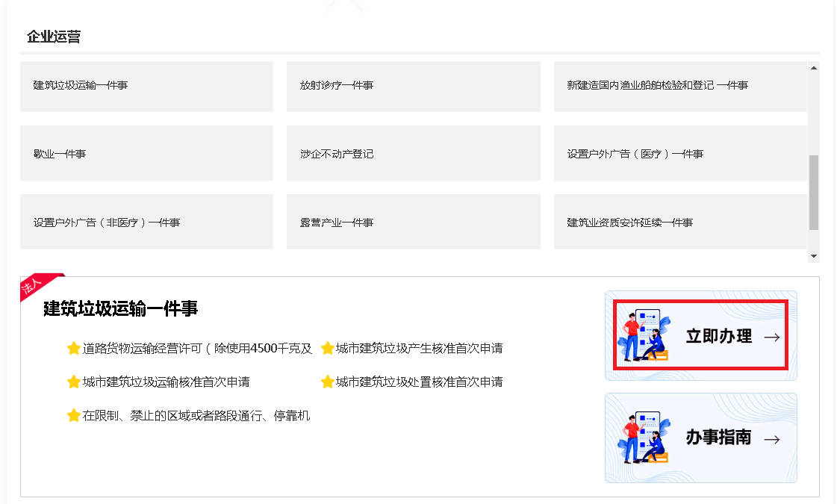Select 歇业一件事 from the list

[146, 153]
